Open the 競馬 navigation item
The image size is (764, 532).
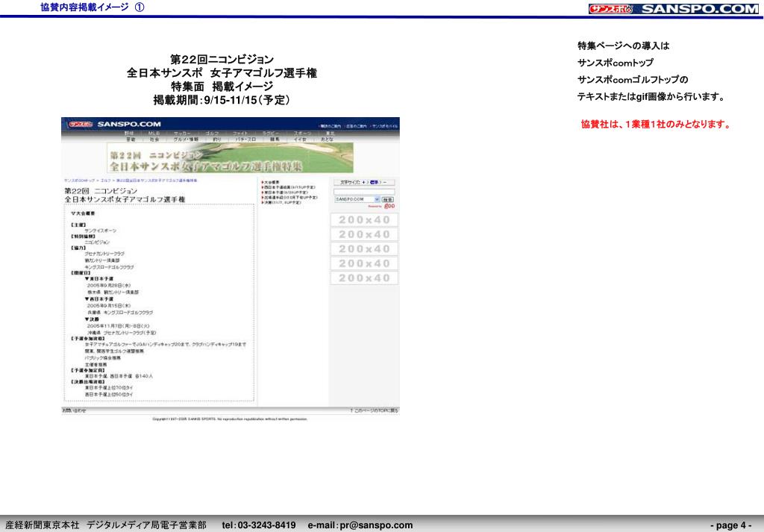[x=275, y=140]
